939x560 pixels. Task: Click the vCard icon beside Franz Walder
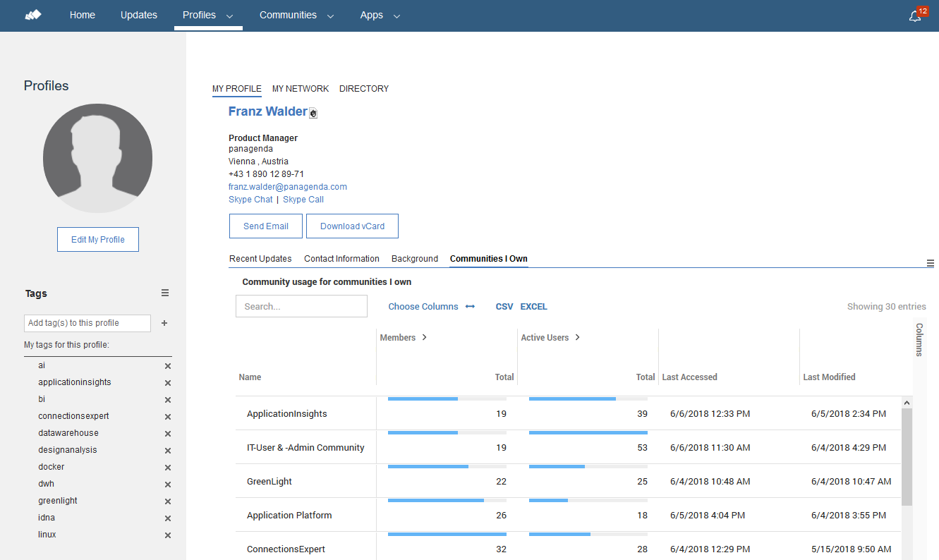coord(313,113)
